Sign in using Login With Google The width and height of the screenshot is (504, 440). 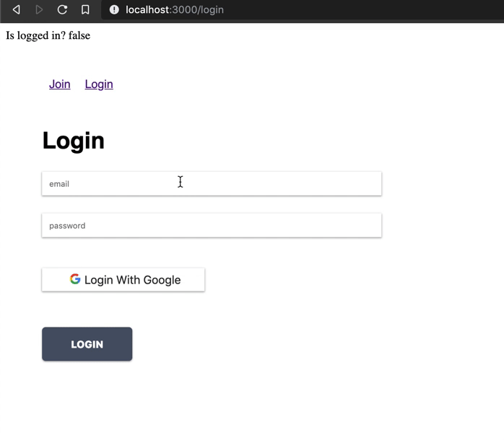pyautogui.click(x=123, y=280)
